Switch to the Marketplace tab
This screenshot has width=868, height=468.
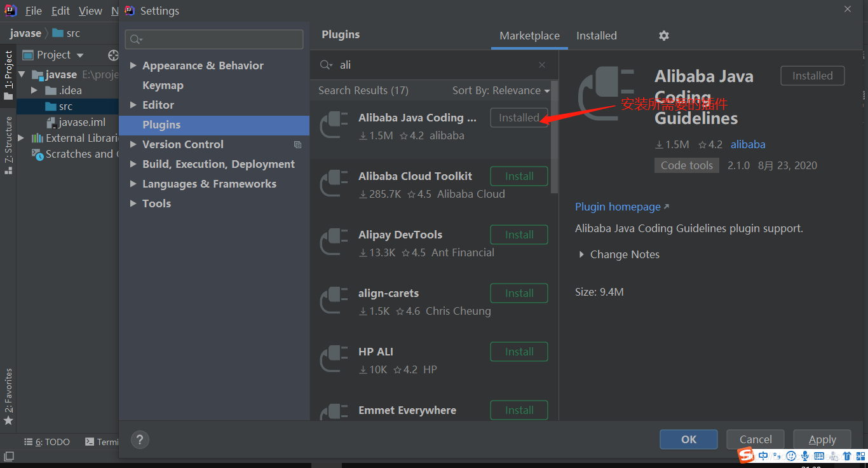tap(529, 36)
